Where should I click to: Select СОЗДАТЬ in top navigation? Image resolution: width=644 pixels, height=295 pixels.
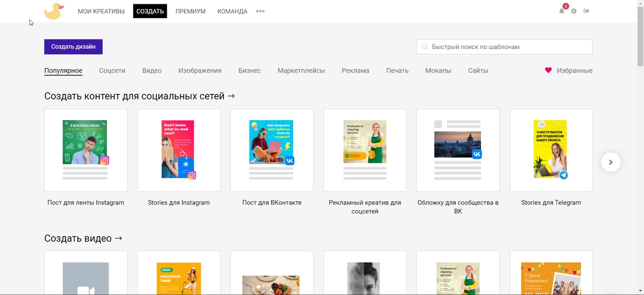pos(150,11)
